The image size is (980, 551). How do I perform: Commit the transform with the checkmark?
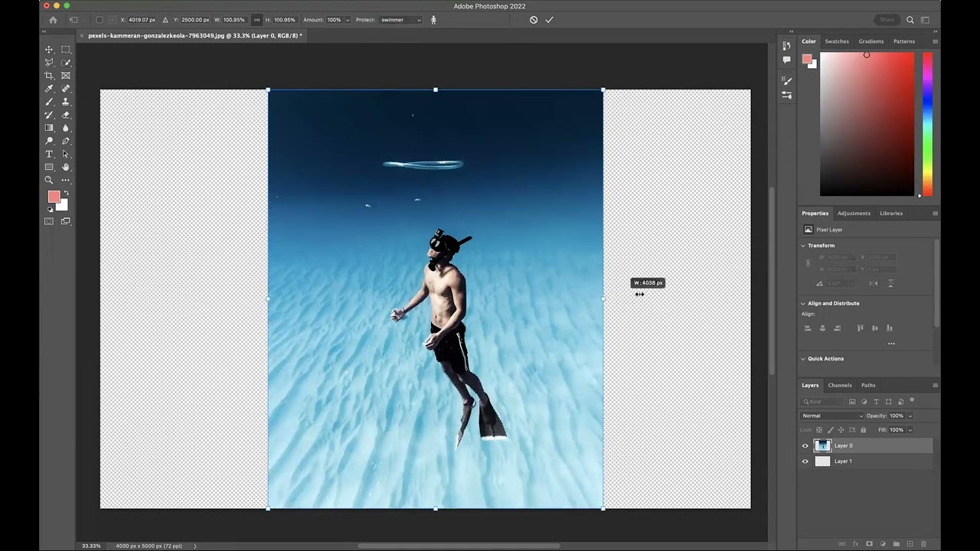point(549,20)
